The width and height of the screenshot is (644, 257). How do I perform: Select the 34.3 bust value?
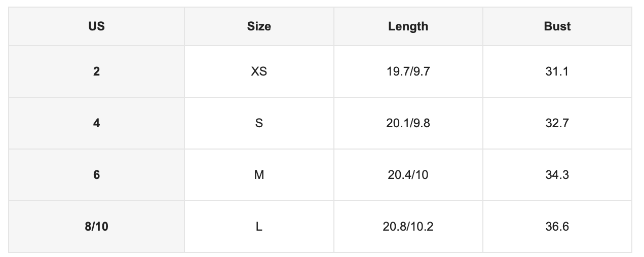(x=557, y=175)
